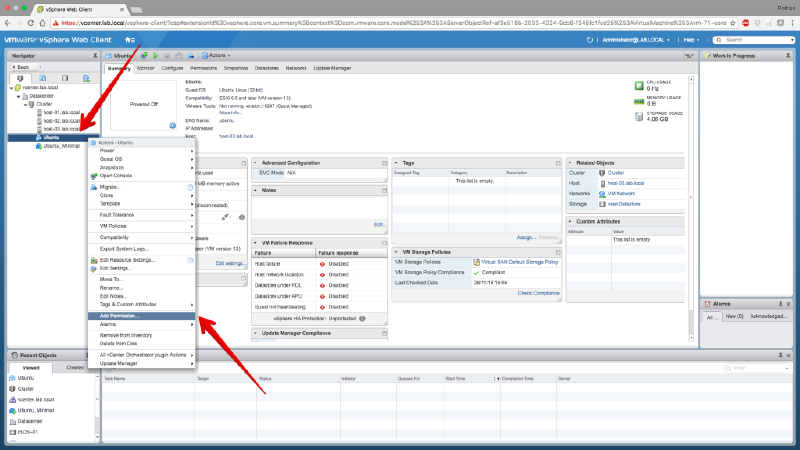
Task: Collapse the Related Objects panel
Action: point(572,162)
